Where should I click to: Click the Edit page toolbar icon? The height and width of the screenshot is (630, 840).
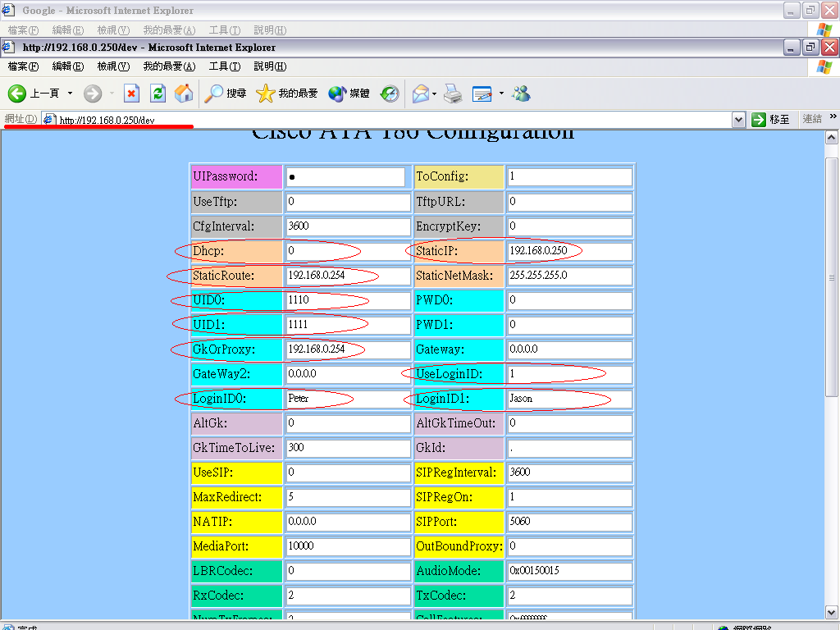coord(482,94)
